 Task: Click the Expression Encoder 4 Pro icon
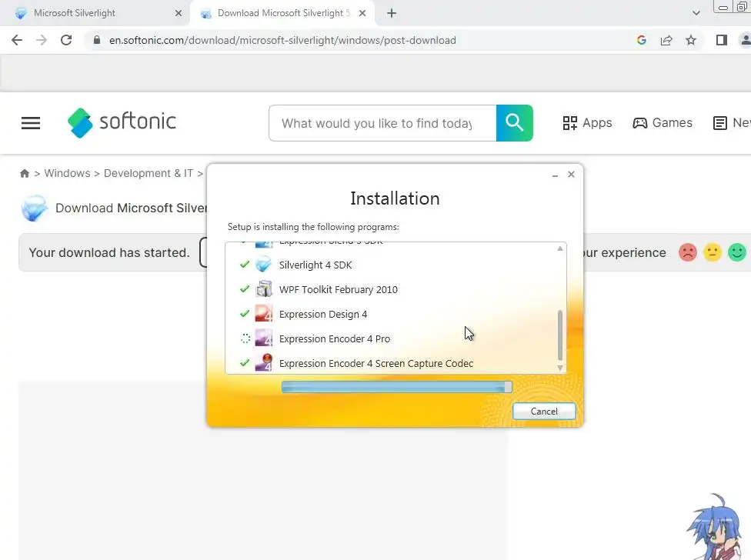click(263, 338)
